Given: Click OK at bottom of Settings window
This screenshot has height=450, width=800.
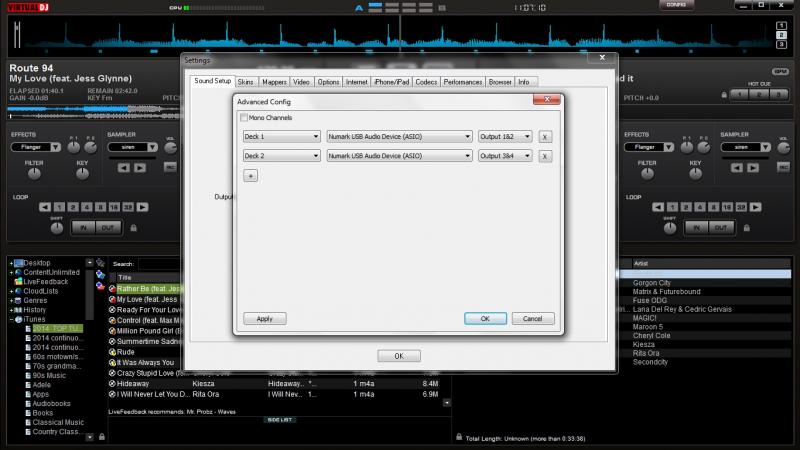Looking at the screenshot, I should coord(399,356).
